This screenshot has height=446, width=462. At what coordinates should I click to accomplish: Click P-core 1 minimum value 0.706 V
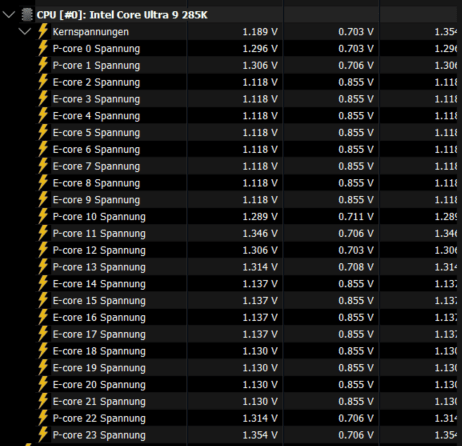(356, 65)
